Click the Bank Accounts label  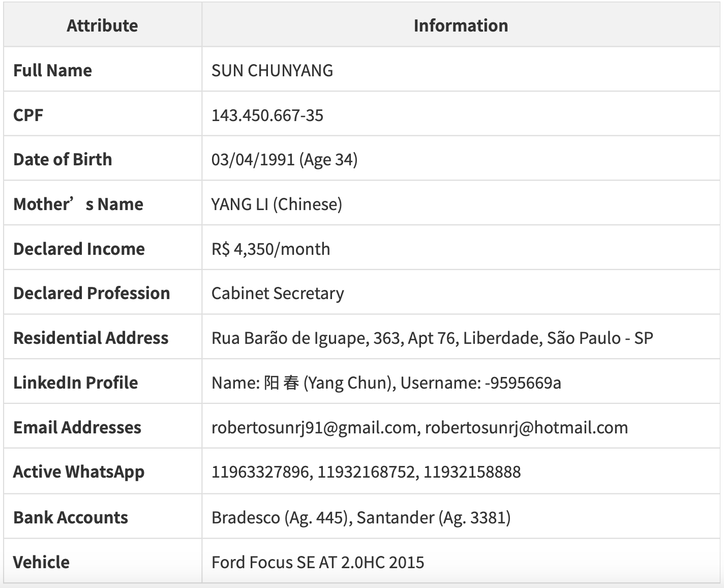[71, 517]
